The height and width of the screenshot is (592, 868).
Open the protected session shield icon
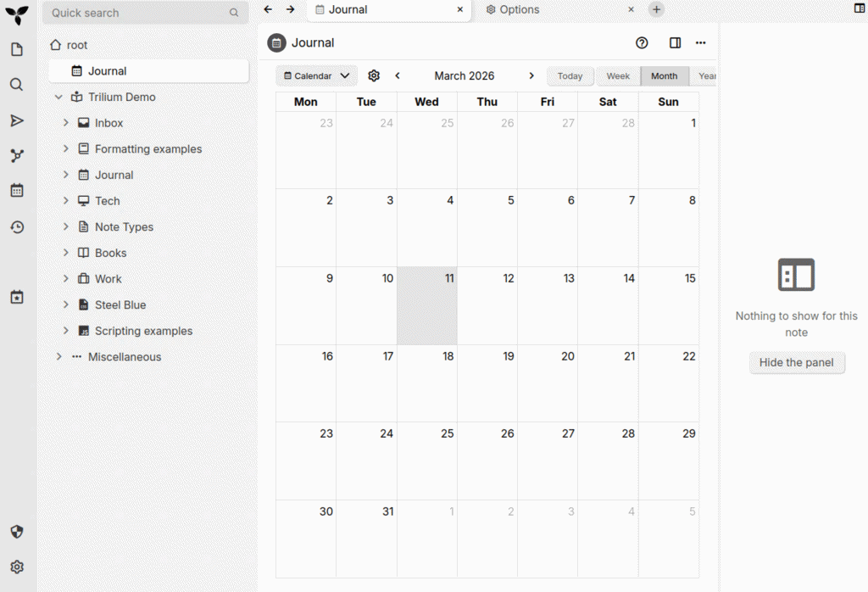tap(17, 532)
